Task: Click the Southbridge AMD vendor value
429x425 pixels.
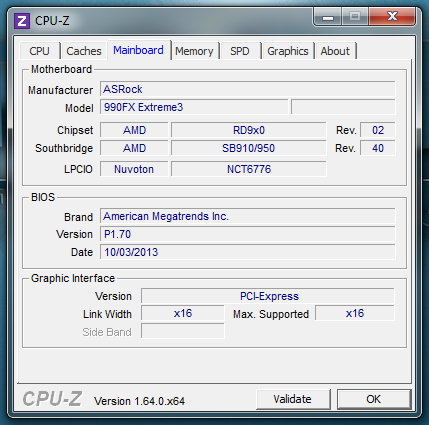Action: point(134,148)
